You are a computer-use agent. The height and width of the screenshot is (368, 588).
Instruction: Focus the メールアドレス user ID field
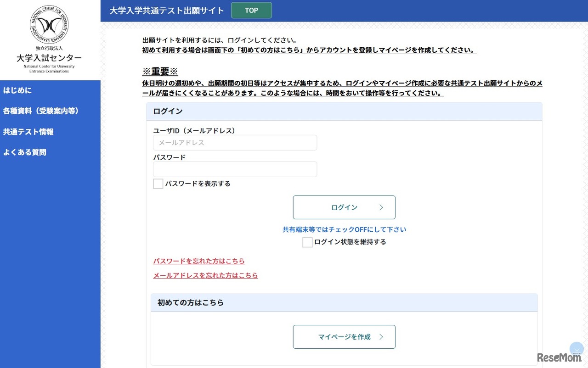tap(235, 143)
